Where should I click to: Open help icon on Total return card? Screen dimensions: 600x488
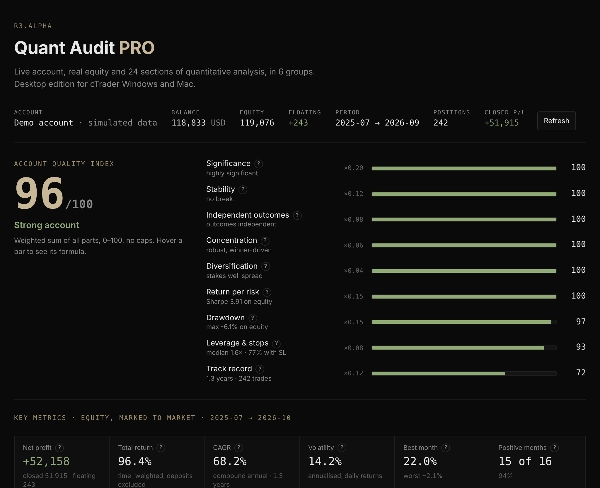coord(161,447)
